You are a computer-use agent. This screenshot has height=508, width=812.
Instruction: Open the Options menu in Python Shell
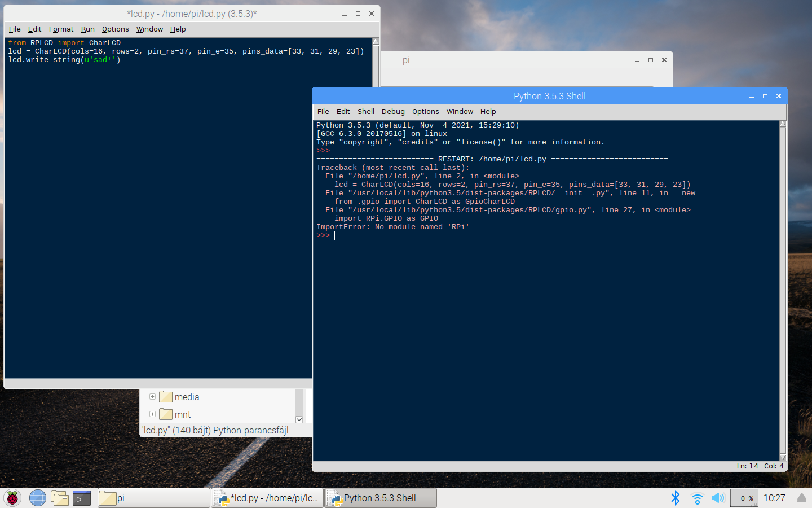point(425,112)
